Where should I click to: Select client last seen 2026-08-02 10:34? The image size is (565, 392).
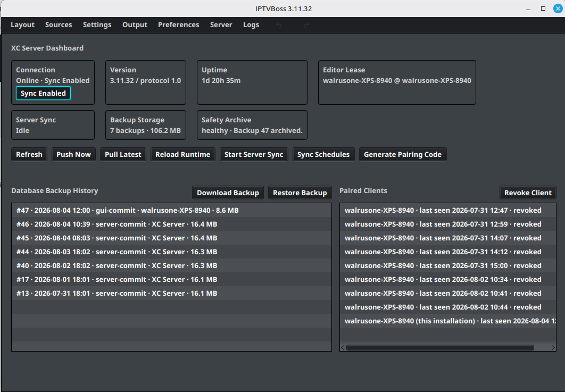pos(448,280)
